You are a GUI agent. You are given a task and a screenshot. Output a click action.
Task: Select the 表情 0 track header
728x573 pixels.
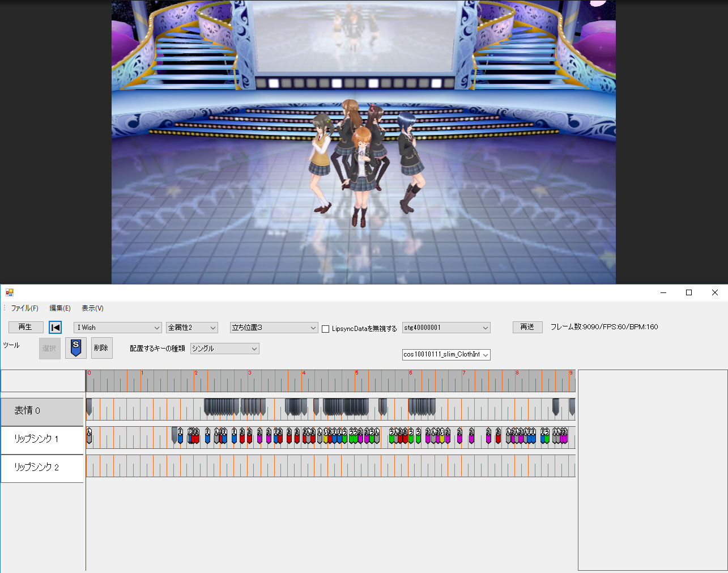pyautogui.click(x=42, y=411)
